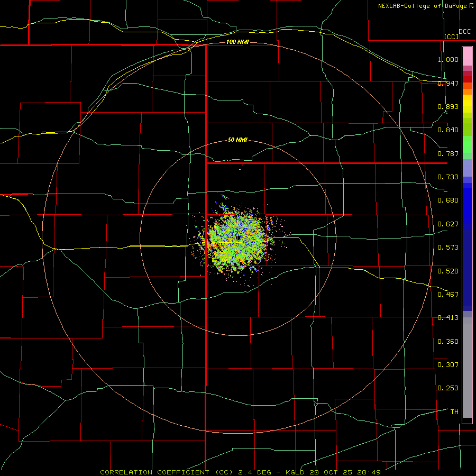The height and width of the screenshot is (476, 476).
Task: Select the 0.360 scale value
Action: point(448,342)
